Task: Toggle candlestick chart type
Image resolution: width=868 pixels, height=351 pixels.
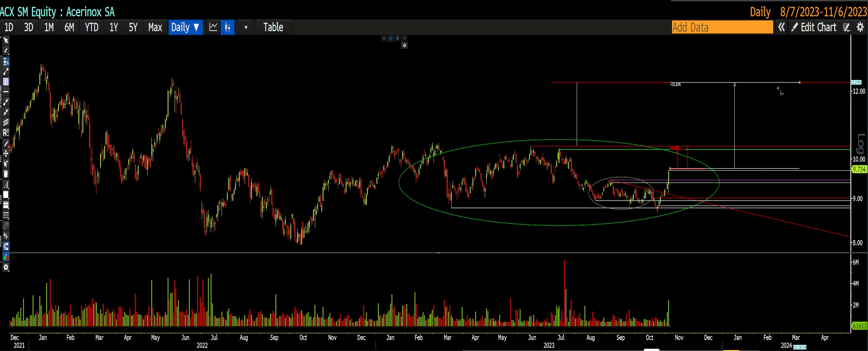Action: (x=227, y=27)
